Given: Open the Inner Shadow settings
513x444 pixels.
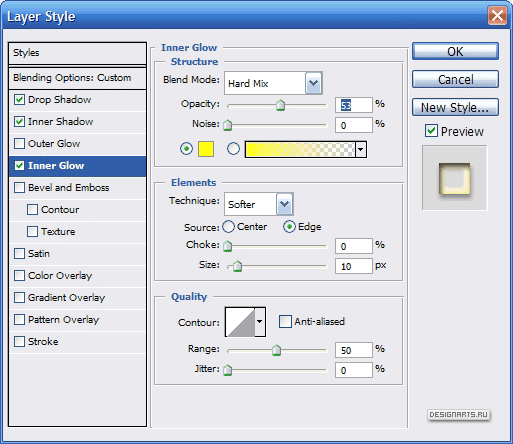Looking at the screenshot, I should (x=61, y=121).
